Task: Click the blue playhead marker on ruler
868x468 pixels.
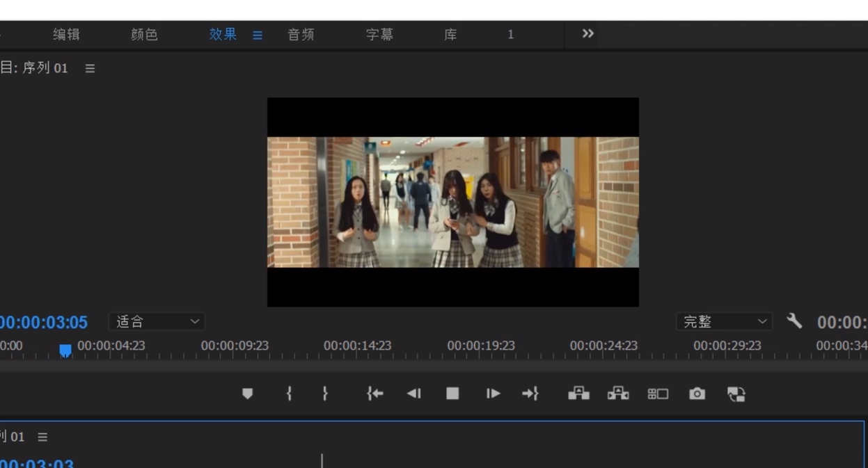Action: point(65,350)
